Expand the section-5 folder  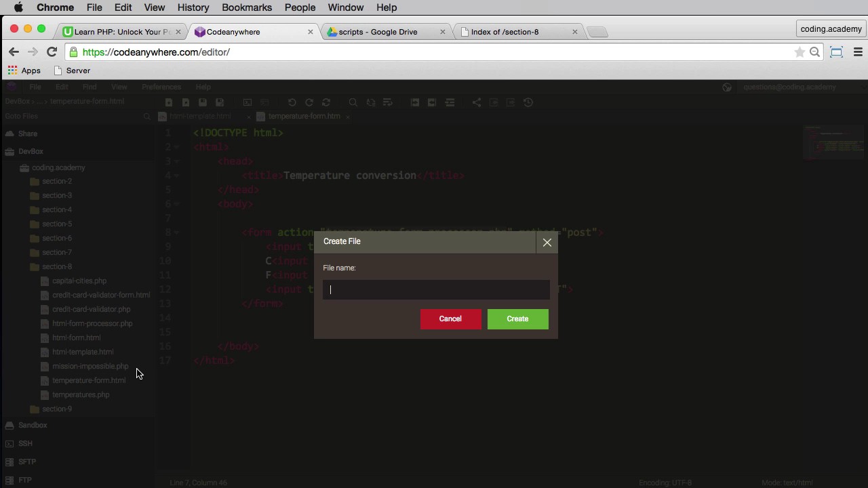click(x=57, y=224)
